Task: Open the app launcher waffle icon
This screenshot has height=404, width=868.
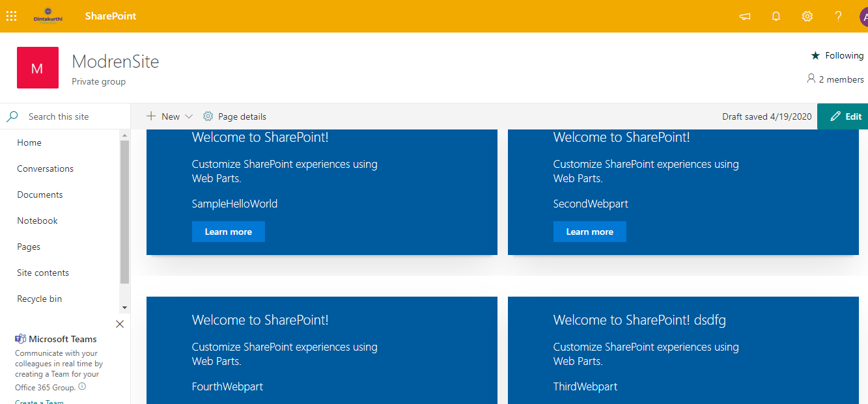Action: pyautogui.click(x=10, y=16)
